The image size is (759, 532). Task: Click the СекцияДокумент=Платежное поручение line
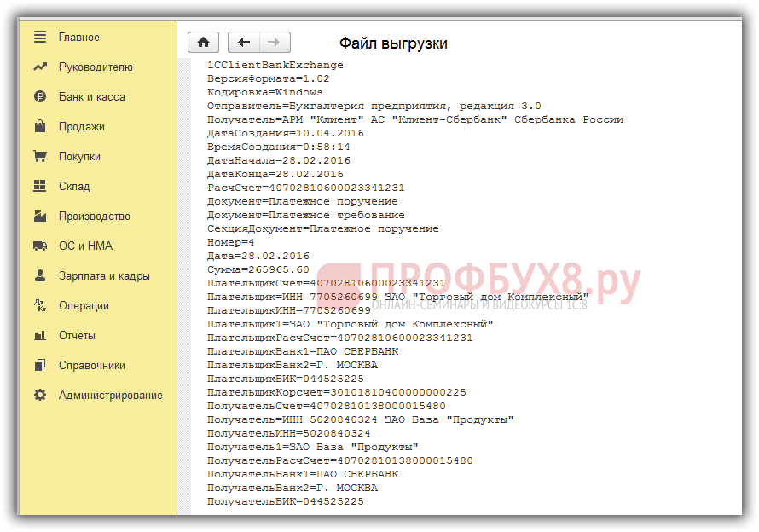click(x=322, y=228)
